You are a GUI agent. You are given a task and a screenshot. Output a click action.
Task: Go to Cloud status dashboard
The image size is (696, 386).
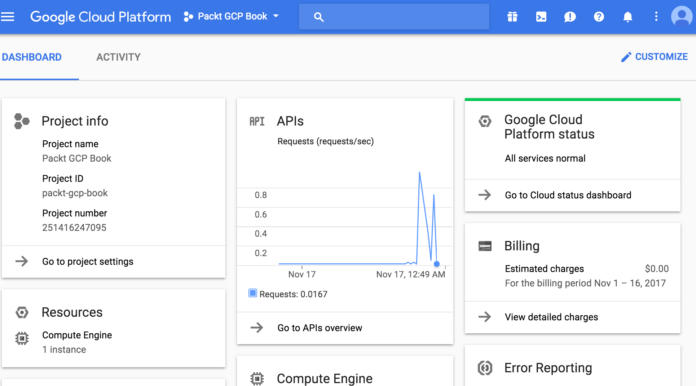[x=573, y=195]
